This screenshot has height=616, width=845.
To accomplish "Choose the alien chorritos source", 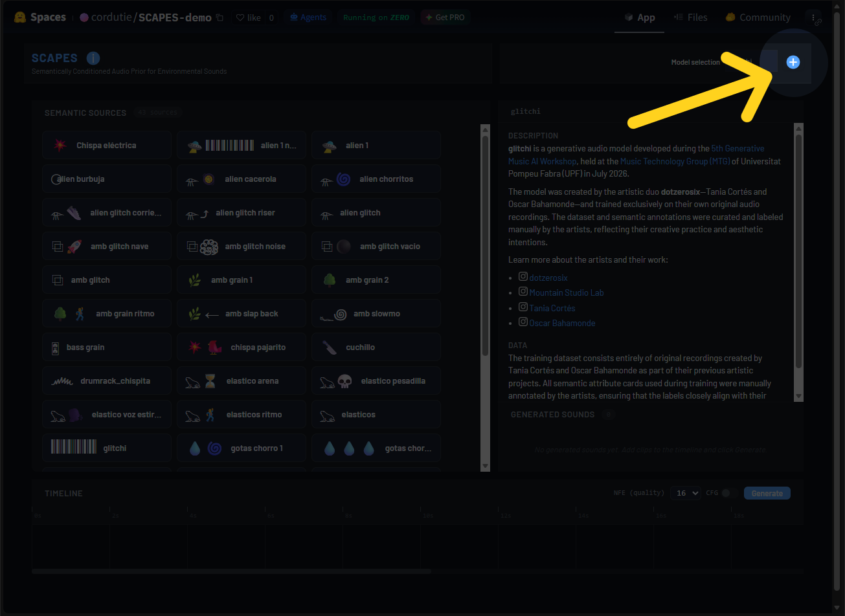I will click(x=376, y=179).
